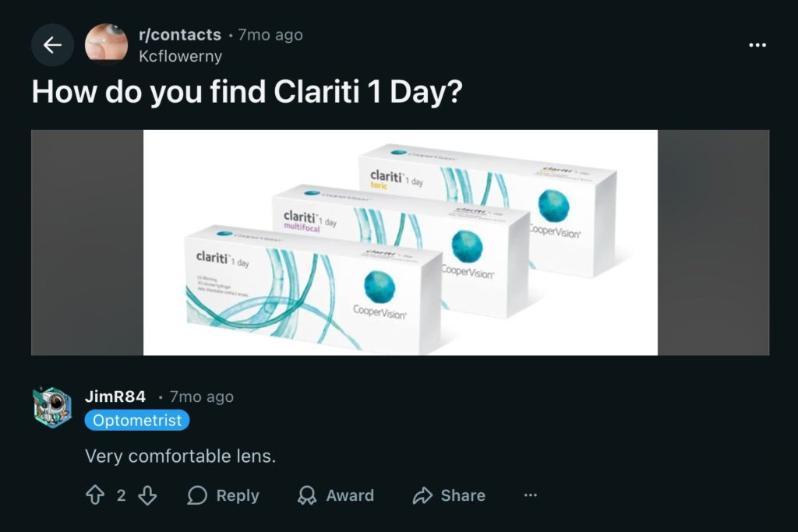Reply to JimR84's comment
This screenshot has height=532, width=798.
click(x=223, y=495)
